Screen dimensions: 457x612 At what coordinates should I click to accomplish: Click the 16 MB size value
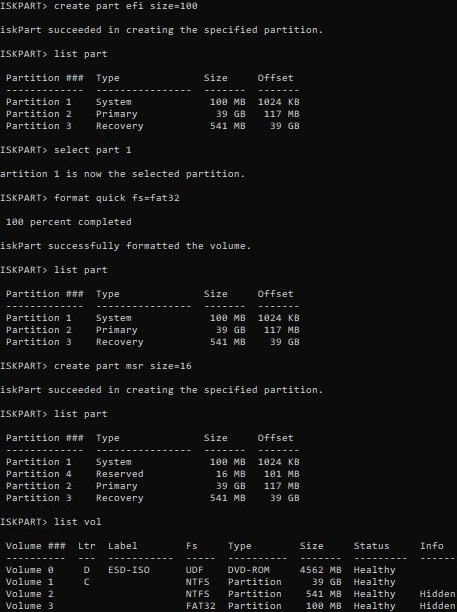pos(231,474)
